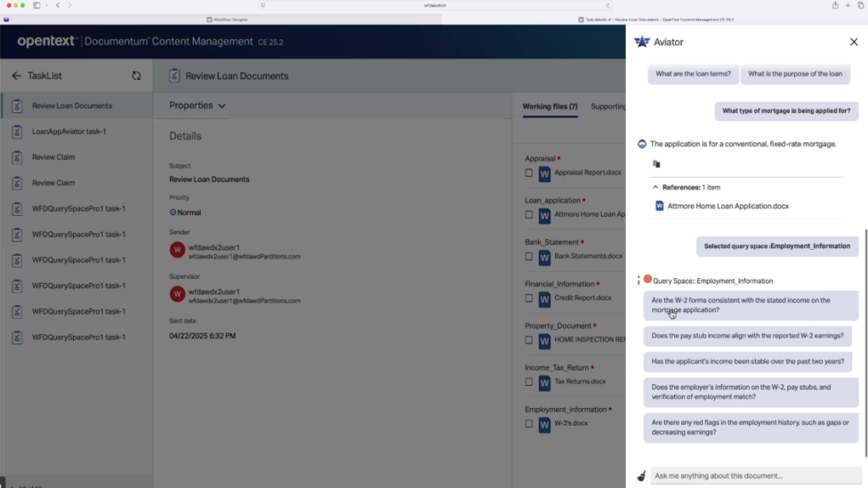This screenshot has height=488, width=868.
Task: Click the Tax Returns.docx file name
Action: click(580, 381)
